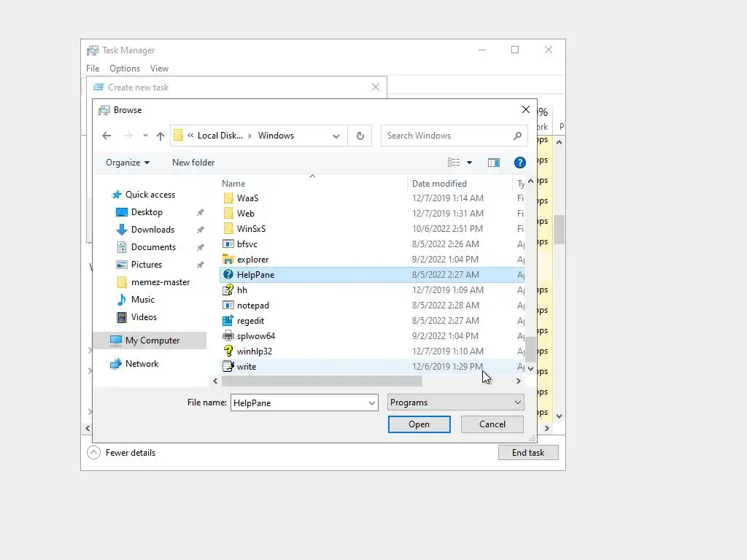Image resolution: width=747 pixels, height=560 pixels.
Task: Select the WinSxS folder icon
Action: point(228,228)
